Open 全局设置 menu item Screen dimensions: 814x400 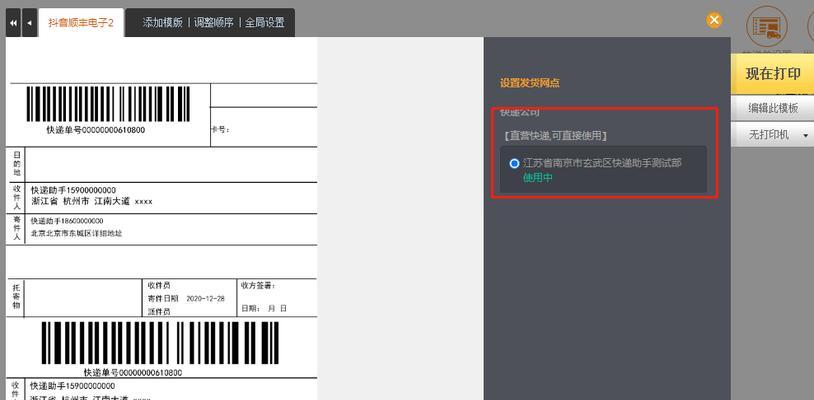(x=265, y=23)
